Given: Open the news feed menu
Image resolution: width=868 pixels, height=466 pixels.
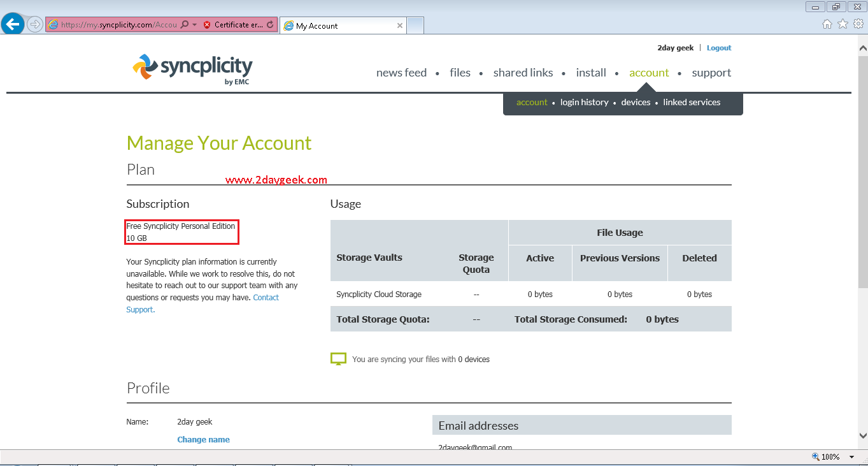Looking at the screenshot, I should tap(401, 73).
